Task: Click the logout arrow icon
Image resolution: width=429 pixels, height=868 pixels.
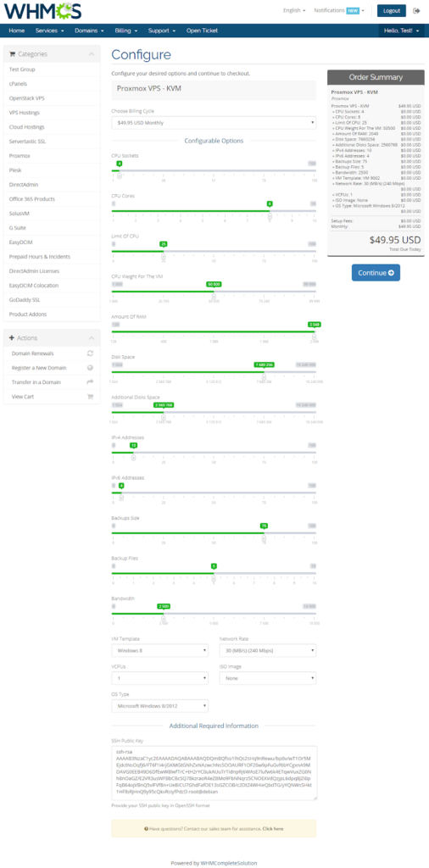Action: pos(417,10)
